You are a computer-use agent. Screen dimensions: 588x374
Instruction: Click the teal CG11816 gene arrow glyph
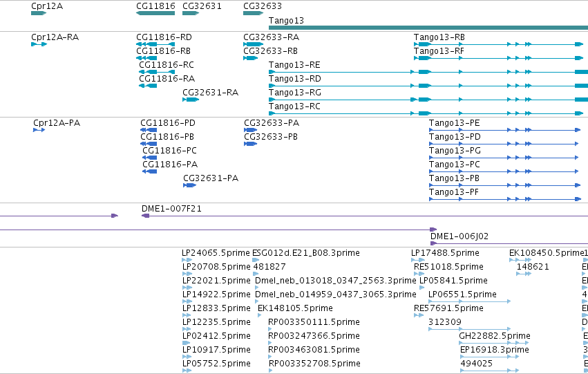(155, 13)
